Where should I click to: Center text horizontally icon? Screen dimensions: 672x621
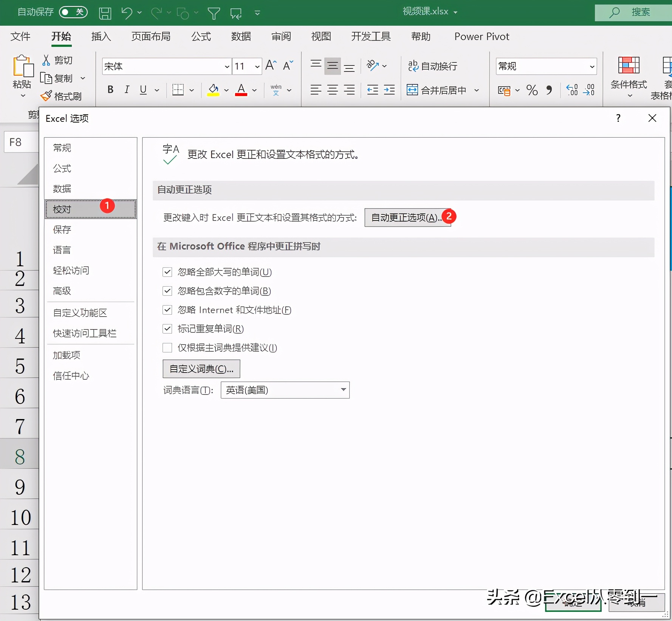click(333, 90)
